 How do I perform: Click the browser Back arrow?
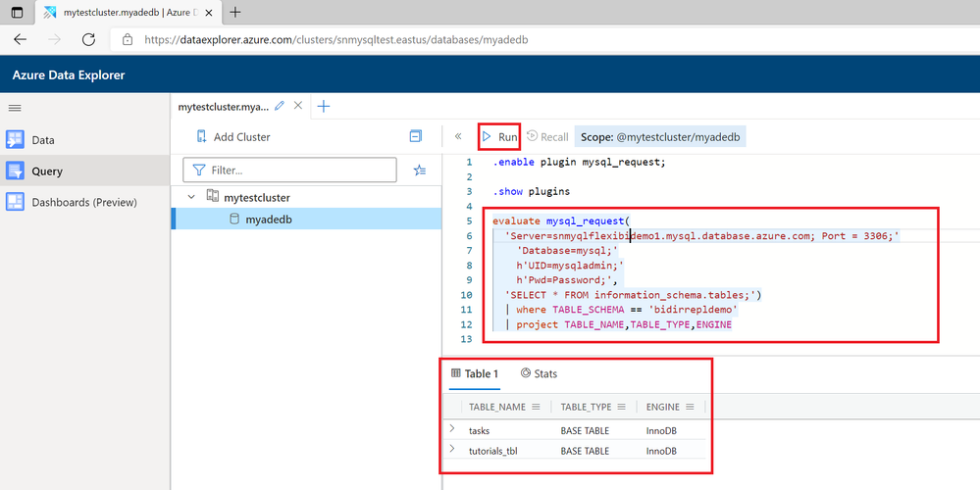coord(21,39)
